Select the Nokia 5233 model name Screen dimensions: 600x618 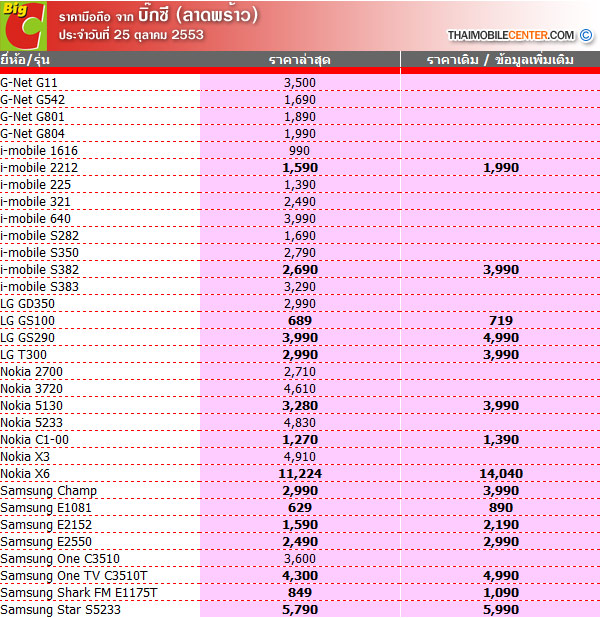(32, 423)
